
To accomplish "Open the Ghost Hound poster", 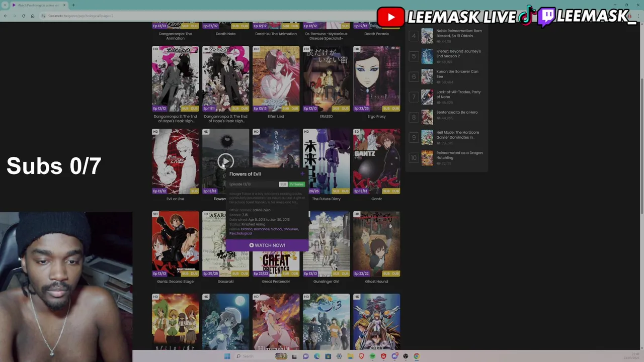I will coord(376,243).
